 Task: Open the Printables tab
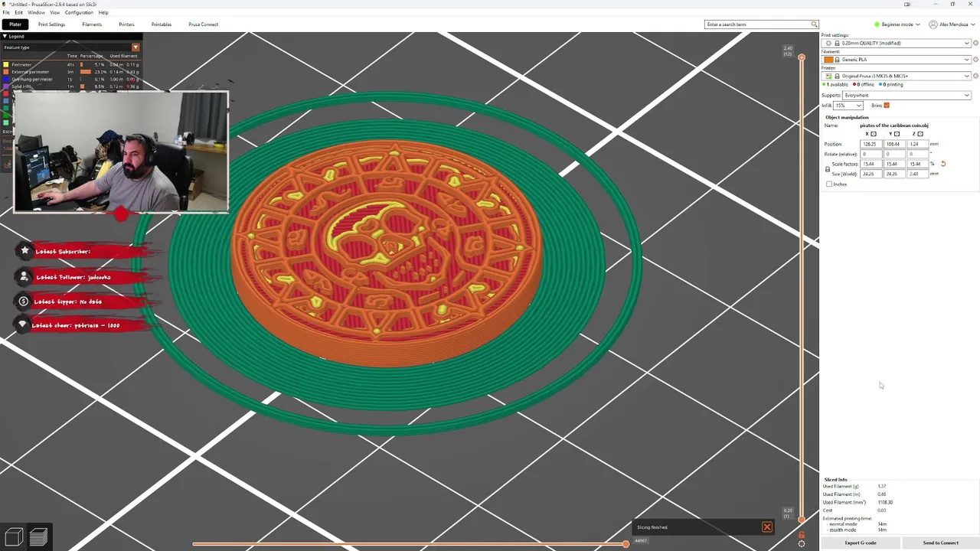tap(162, 24)
